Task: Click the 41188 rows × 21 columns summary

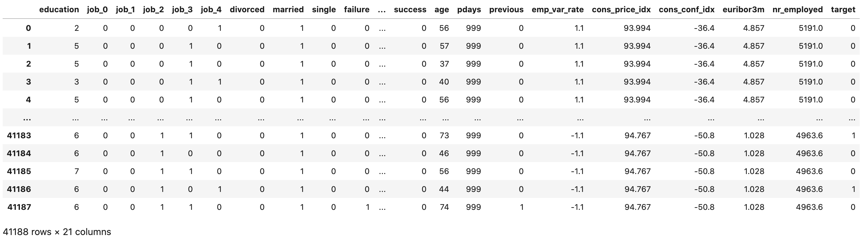Action: [x=57, y=232]
